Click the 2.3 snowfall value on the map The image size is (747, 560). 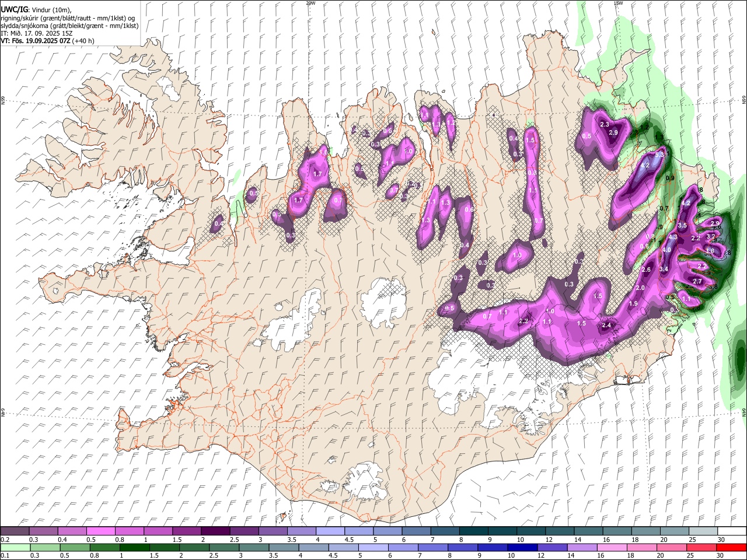click(605, 124)
